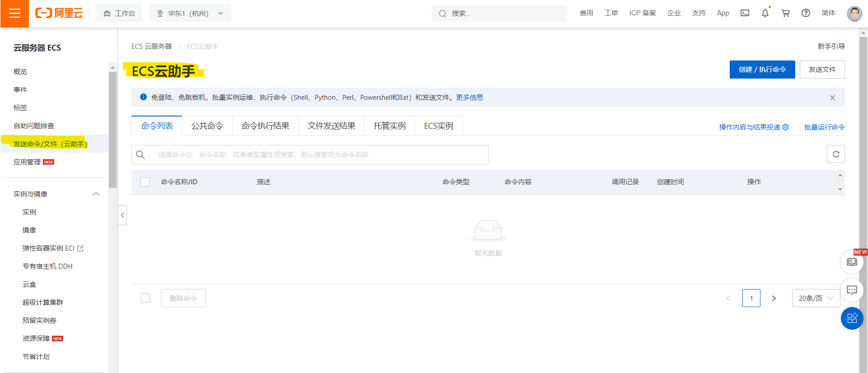Click the info icon in the banner

coord(143,97)
